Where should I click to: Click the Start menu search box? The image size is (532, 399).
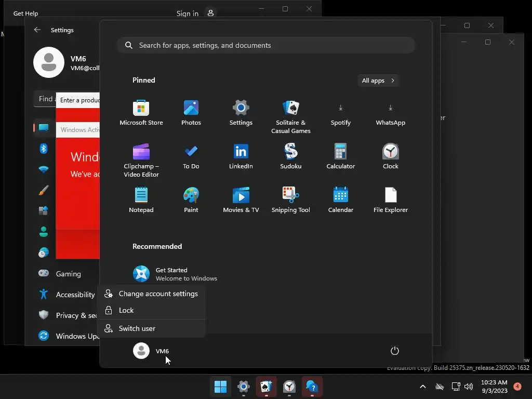(266, 45)
